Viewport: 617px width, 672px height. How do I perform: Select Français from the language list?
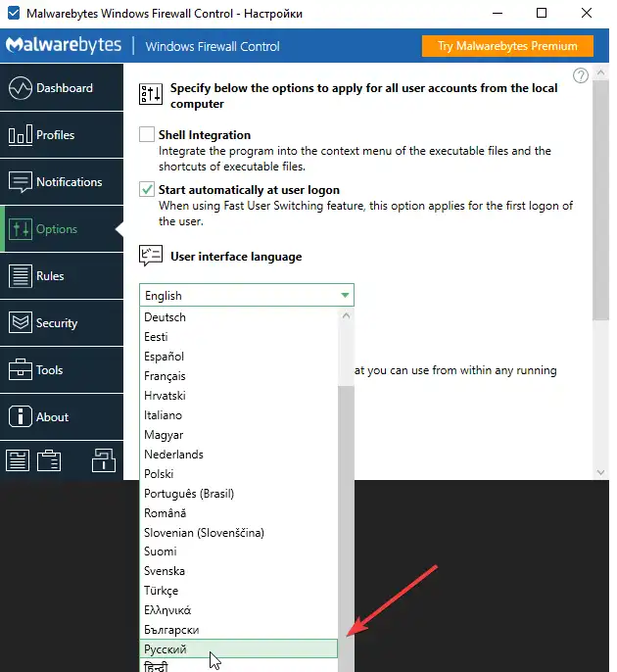click(239, 376)
